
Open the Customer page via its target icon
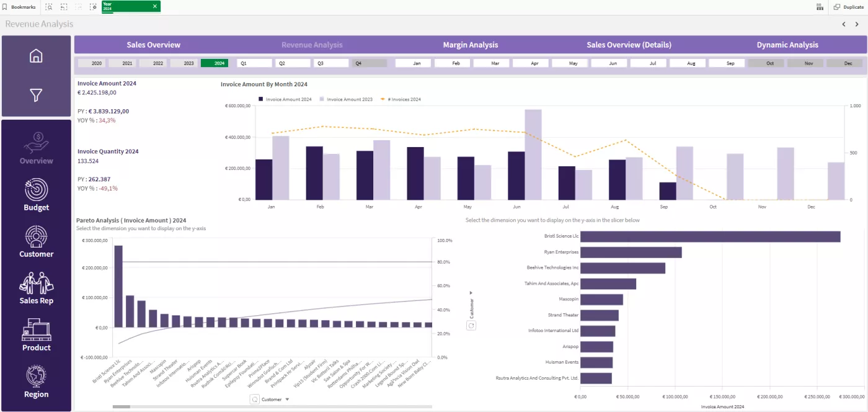(36, 236)
